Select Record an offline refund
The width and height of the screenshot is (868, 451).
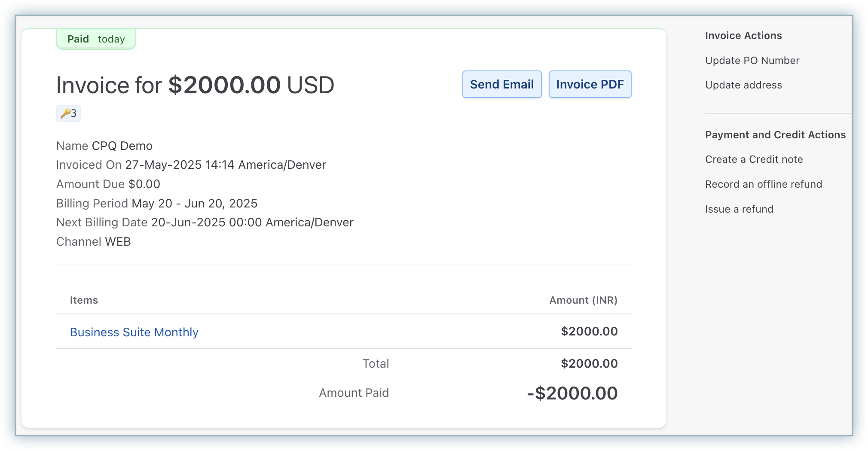pos(763,184)
